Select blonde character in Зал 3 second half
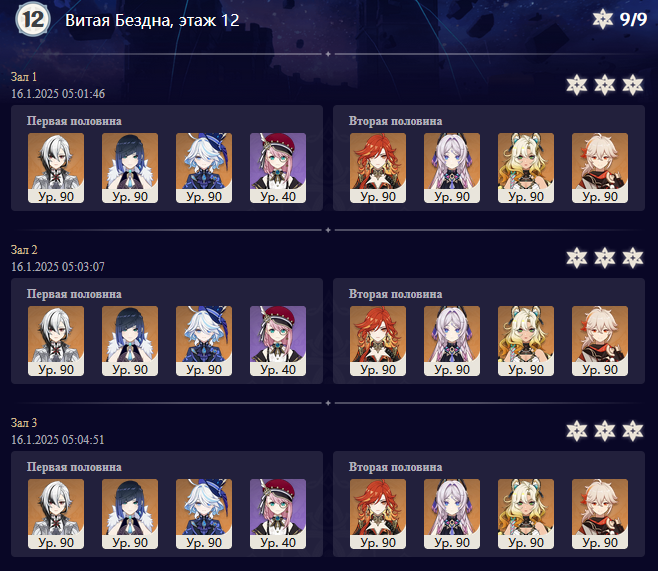 click(526, 514)
